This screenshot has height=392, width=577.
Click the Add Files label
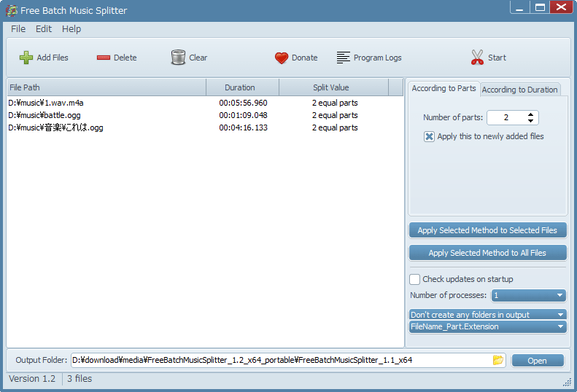point(53,58)
